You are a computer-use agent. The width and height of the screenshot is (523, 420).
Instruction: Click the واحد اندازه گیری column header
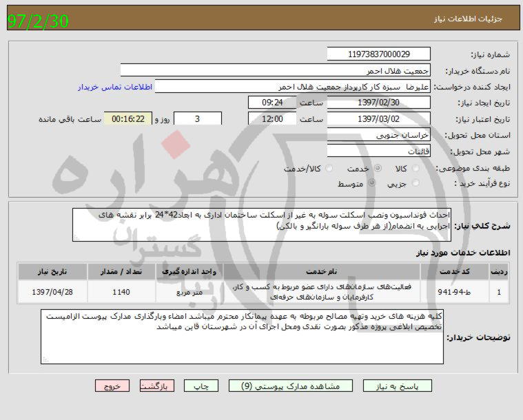(x=189, y=271)
